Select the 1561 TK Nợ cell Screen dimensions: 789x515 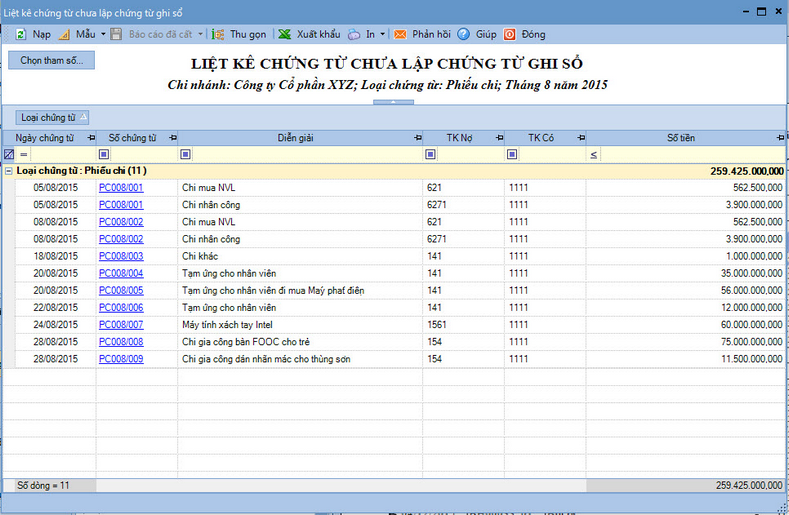tap(463, 325)
